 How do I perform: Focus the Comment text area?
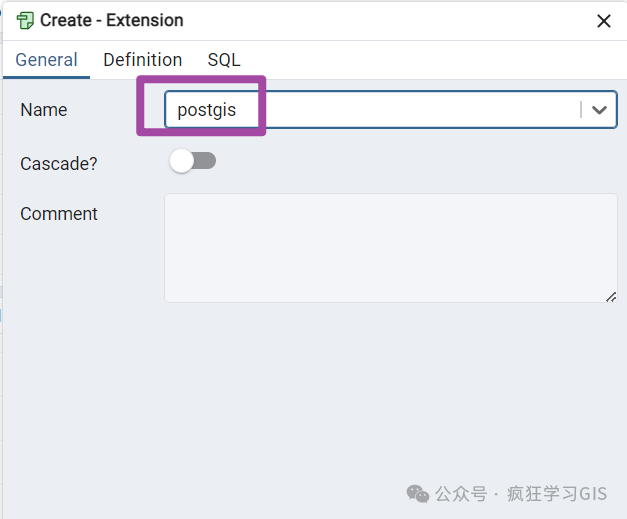coord(390,247)
